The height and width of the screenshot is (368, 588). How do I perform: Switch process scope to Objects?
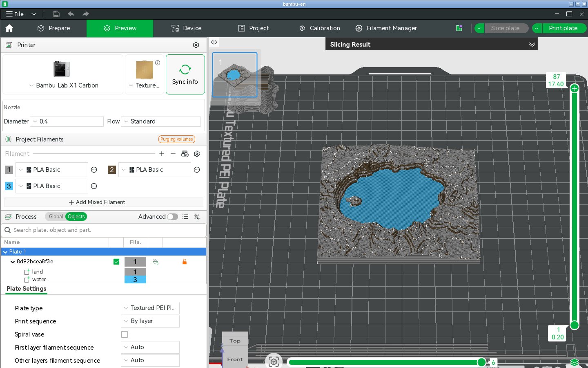76,217
